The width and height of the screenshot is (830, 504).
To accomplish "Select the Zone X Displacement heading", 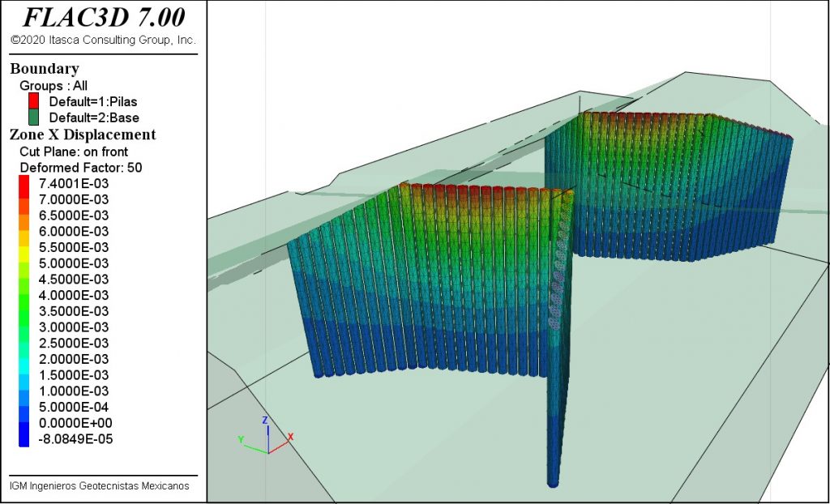I will [83, 135].
